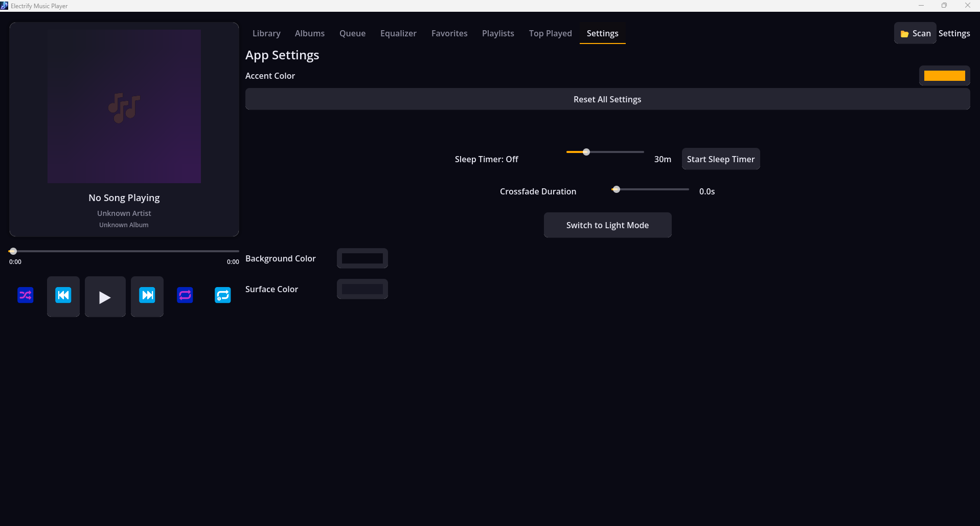The height and width of the screenshot is (526, 980).
Task: Click the 'Accent Color' label
Action: click(270, 76)
